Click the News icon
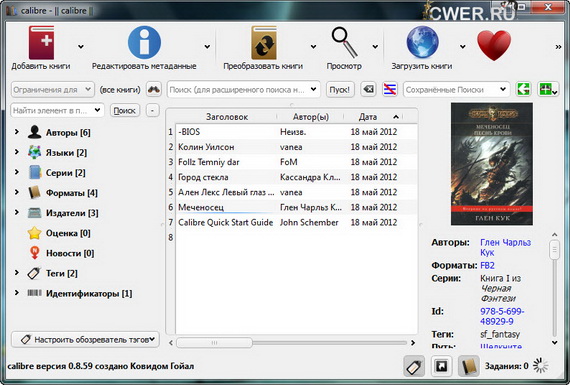570x385 pixels. 35,253
